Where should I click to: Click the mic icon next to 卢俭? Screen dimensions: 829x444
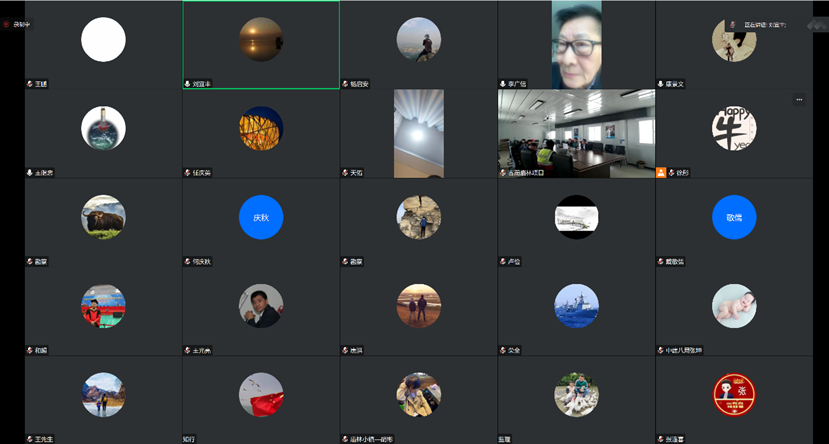click(x=503, y=261)
